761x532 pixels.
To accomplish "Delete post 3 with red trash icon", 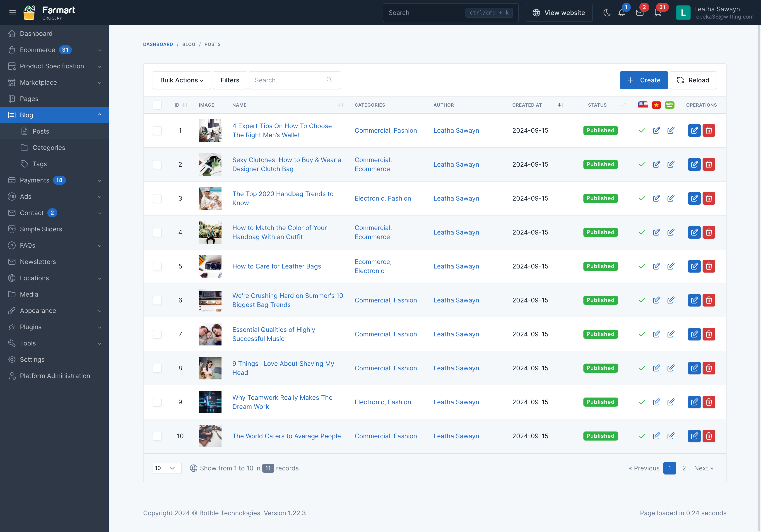I will tap(709, 198).
